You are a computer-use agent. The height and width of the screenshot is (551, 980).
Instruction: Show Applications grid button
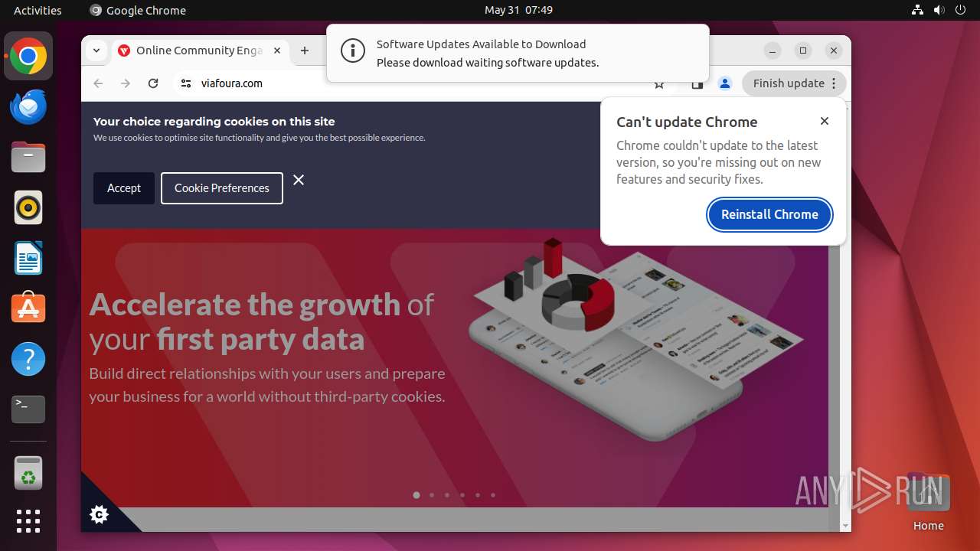click(x=28, y=521)
